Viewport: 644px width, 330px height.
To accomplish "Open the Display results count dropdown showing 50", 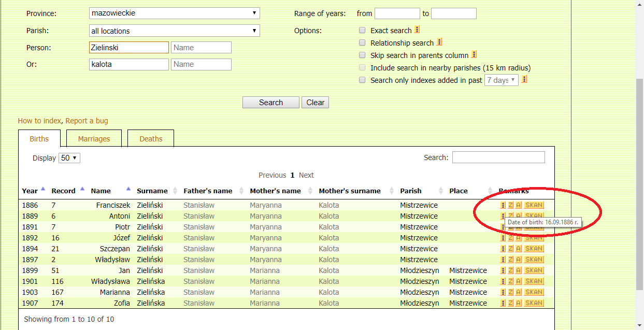I will click(69, 157).
